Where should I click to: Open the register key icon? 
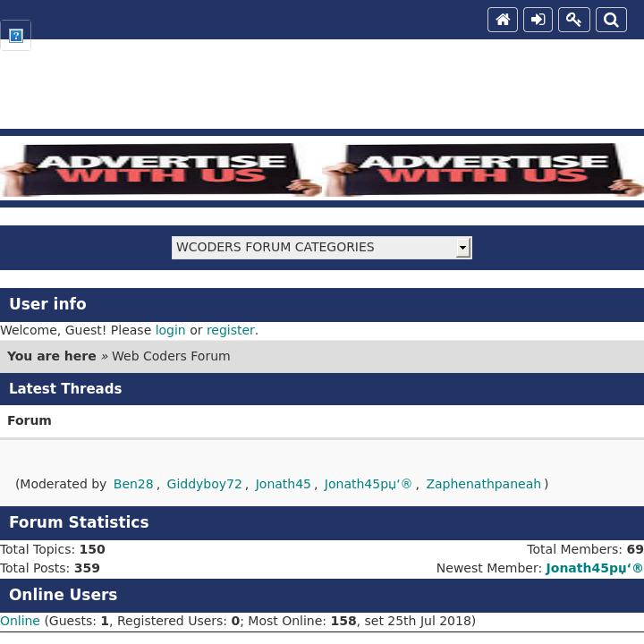click(x=574, y=20)
